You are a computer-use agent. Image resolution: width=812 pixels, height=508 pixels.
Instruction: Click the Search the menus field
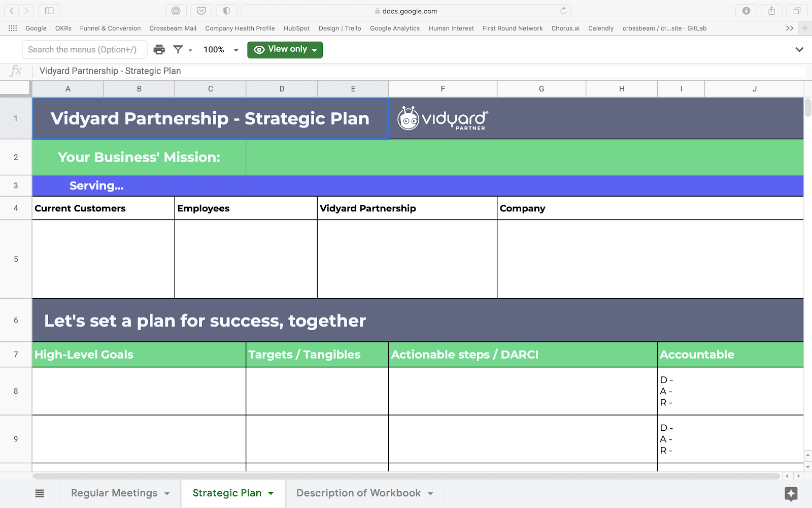click(x=85, y=50)
